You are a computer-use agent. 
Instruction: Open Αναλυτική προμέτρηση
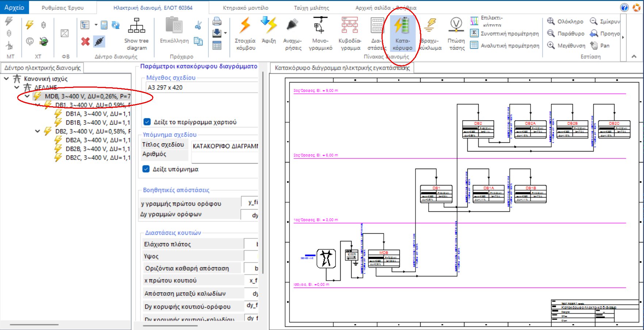point(505,46)
